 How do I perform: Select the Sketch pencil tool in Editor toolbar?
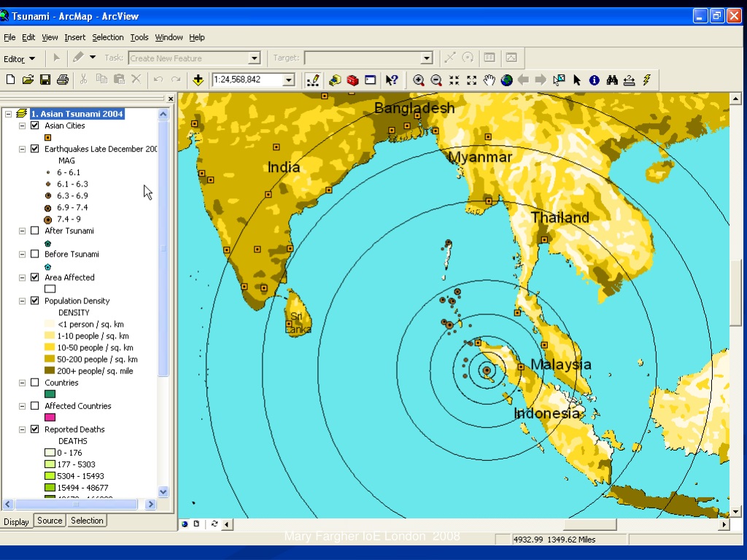(x=78, y=58)
